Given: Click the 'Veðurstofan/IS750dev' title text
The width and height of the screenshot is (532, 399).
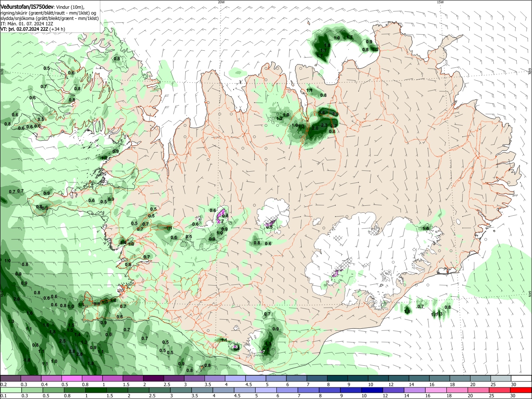Looking at the screenshot, I should 27,7.
